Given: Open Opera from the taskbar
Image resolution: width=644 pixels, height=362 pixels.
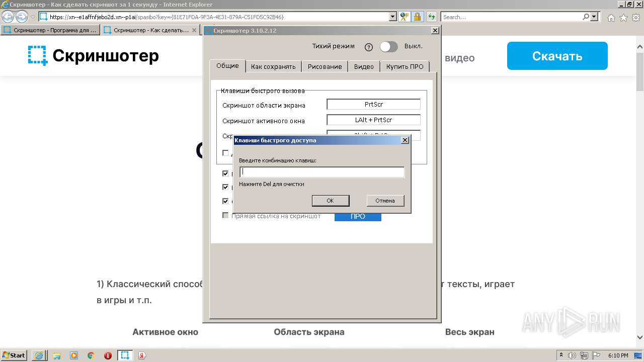Looking at the screenshot, I should pyautogui.click(x=108, y=355).
